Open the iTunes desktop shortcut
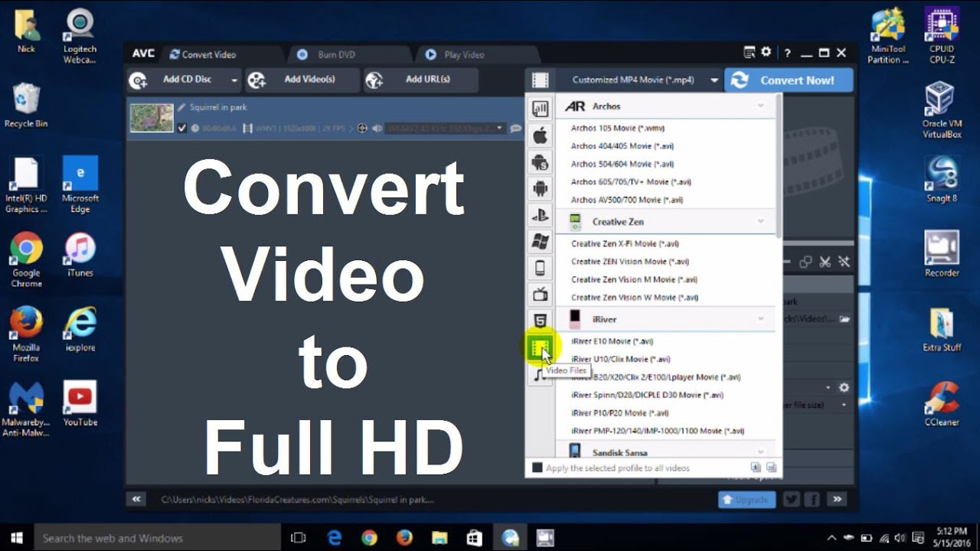This screenshot has height=551, width=980. point(80,255)
